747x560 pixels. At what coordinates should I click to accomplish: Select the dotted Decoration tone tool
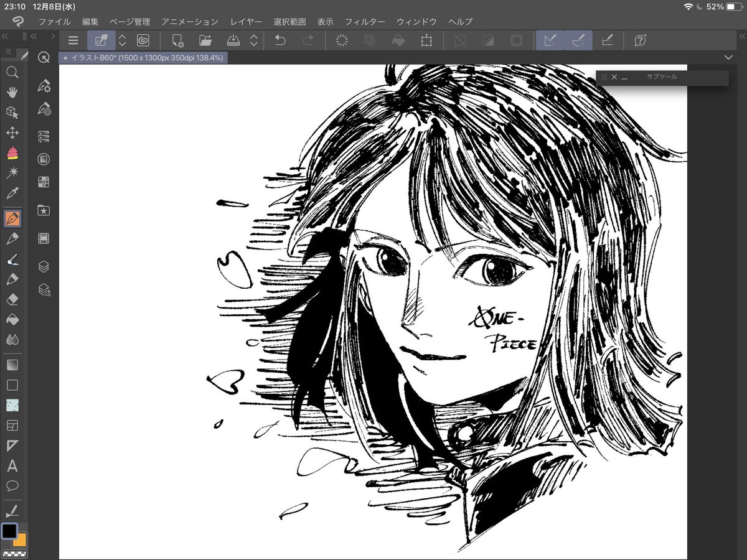pyautogui.click(x=12, y=405)
